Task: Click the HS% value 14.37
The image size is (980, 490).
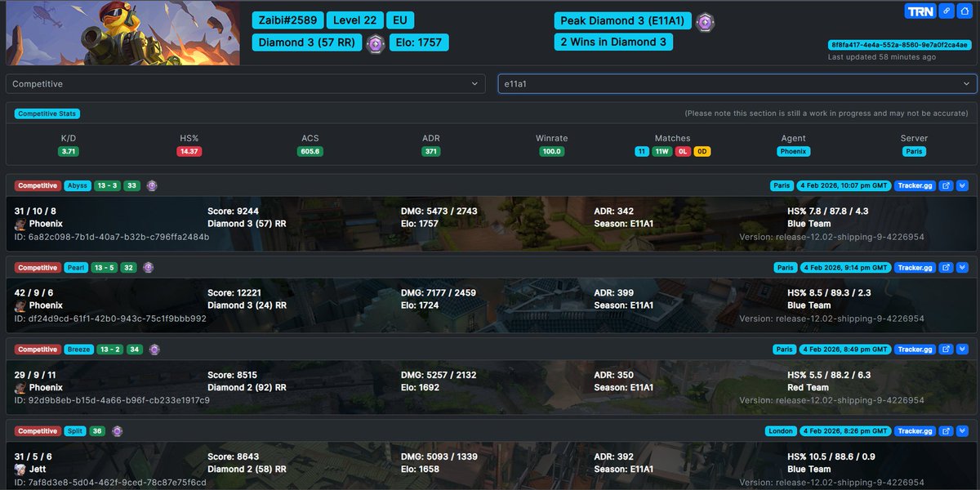Action: pos(189,151)
